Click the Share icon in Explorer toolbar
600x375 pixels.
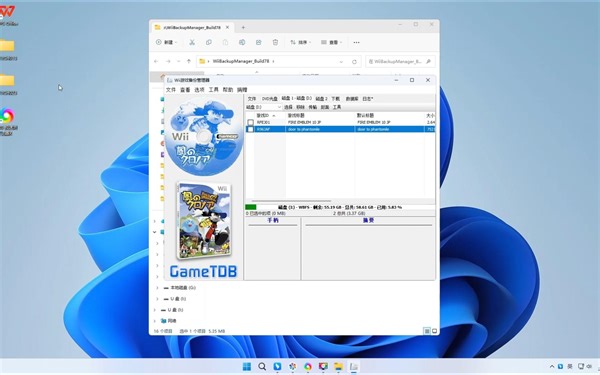(259, 42)
